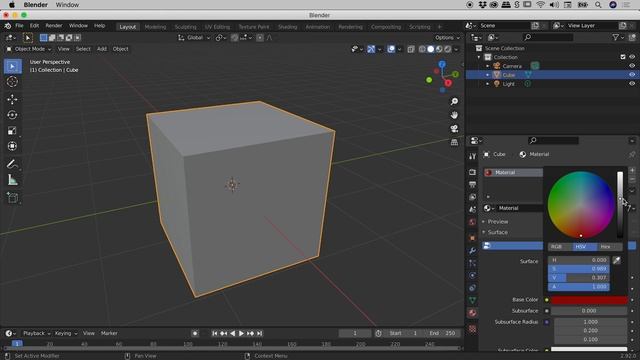Open the viewport Add menu
The width and height of the screenshot is (640, 360).
(102, 49)
